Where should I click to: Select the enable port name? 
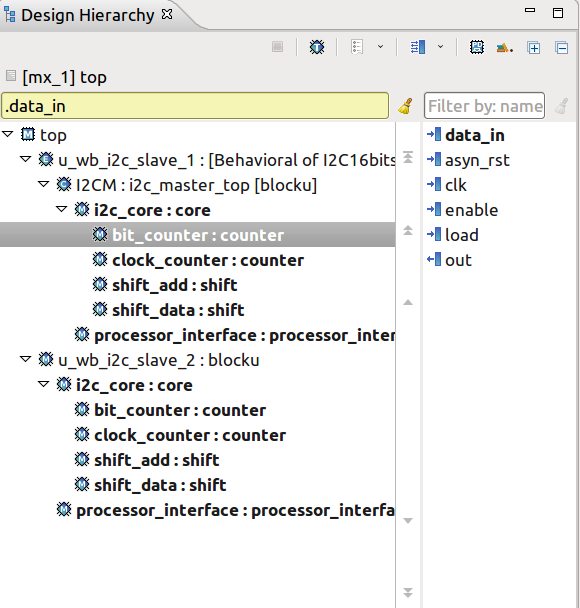(471, 210)
